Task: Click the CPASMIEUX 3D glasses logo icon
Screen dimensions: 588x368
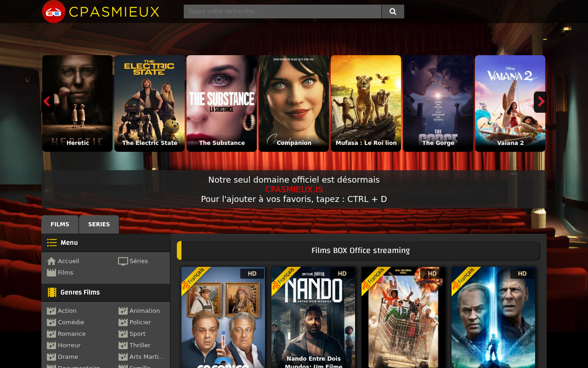Action: point(54,11)
